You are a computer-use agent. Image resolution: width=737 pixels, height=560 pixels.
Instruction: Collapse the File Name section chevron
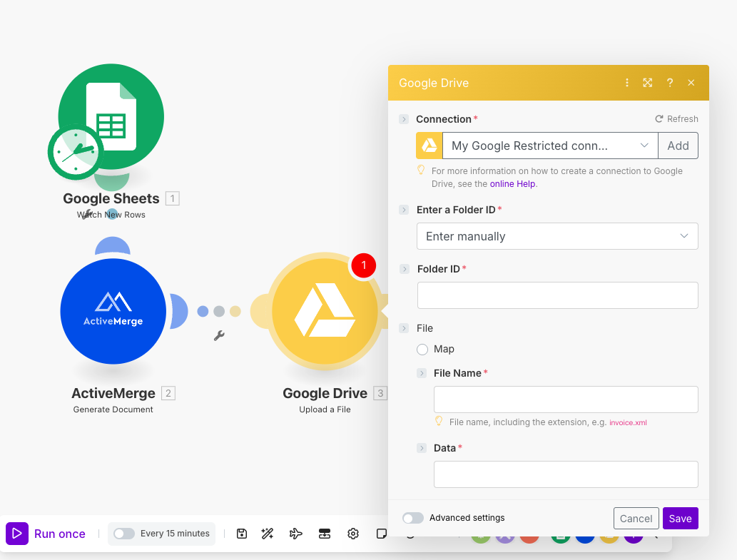(421, 372)
